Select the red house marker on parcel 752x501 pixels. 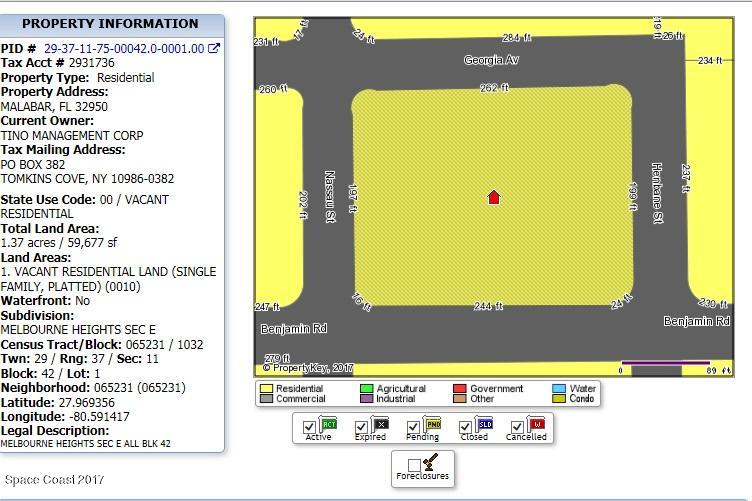494,197
